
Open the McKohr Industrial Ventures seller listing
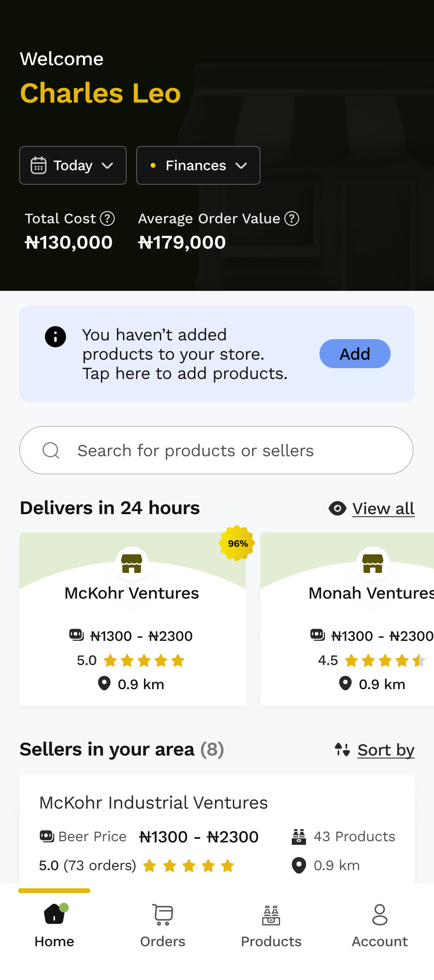[x=154, y=803]
